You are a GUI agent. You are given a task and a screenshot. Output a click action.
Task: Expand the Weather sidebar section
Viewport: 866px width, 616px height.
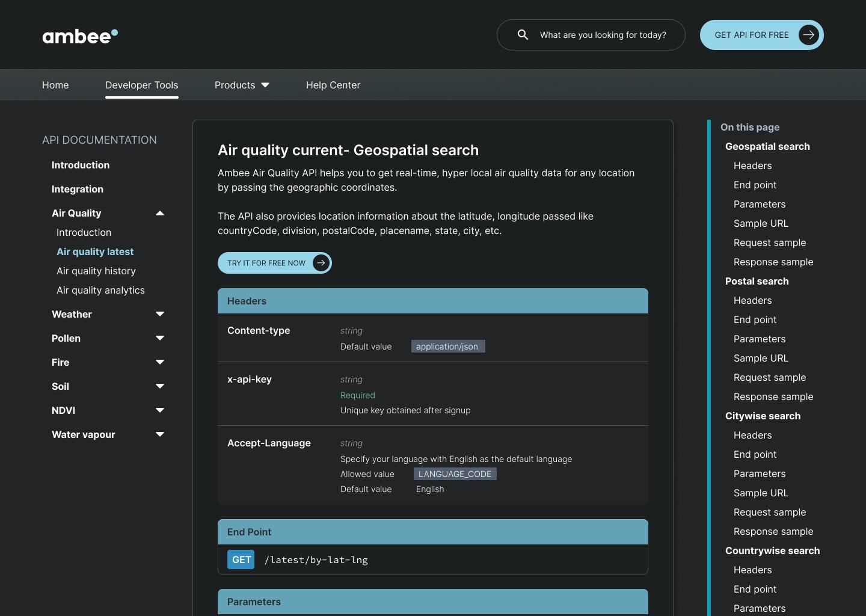(x=160, y=314)
